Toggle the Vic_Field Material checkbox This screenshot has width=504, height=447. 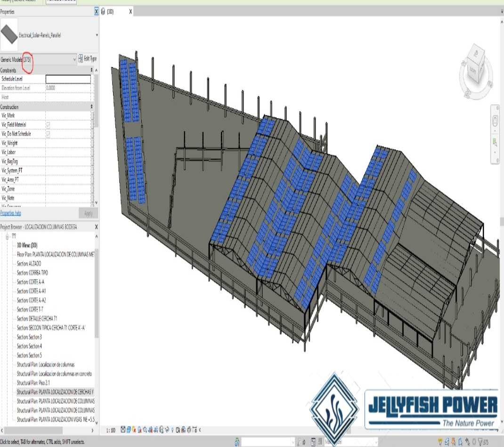(48, 125)
